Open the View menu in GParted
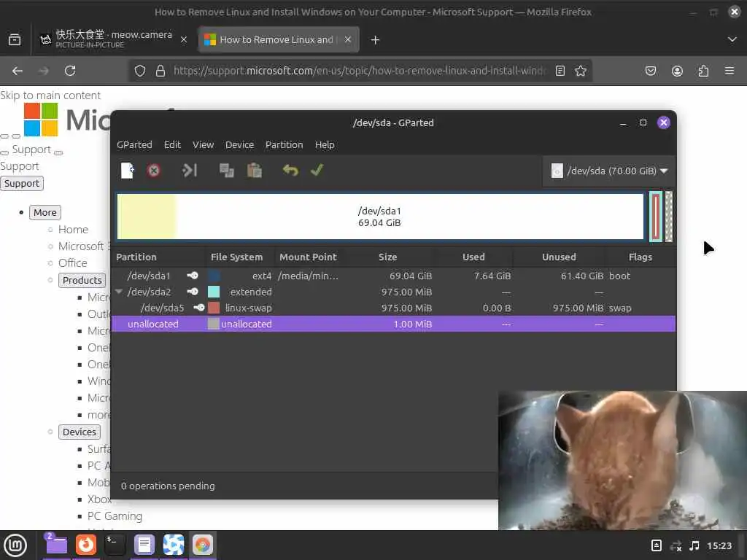This screenshot has width=747, height=560. tap(203, 145)
